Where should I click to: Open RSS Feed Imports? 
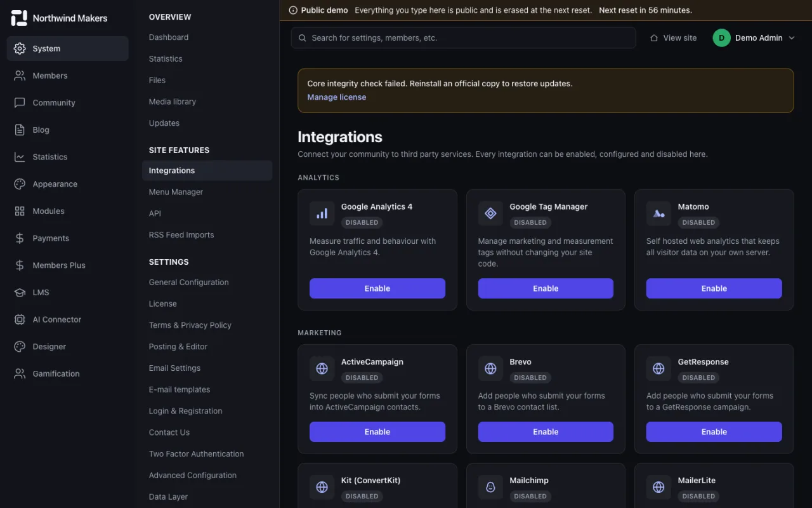181,235
